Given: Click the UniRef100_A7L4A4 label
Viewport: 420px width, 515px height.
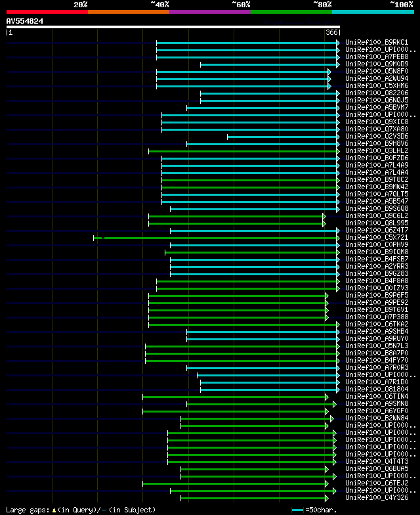Looking at the screenshot, I should click(377, 172).
